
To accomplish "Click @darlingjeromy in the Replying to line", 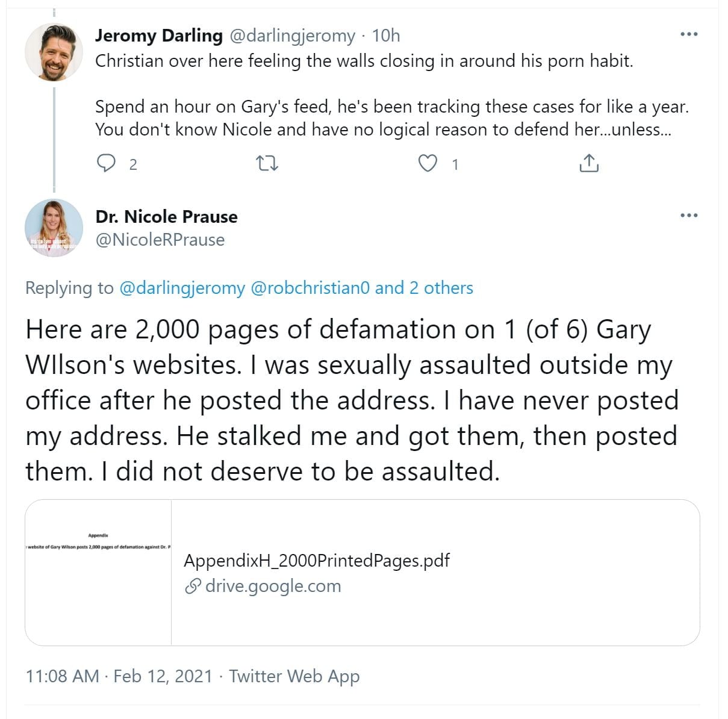I will [182, 288].
